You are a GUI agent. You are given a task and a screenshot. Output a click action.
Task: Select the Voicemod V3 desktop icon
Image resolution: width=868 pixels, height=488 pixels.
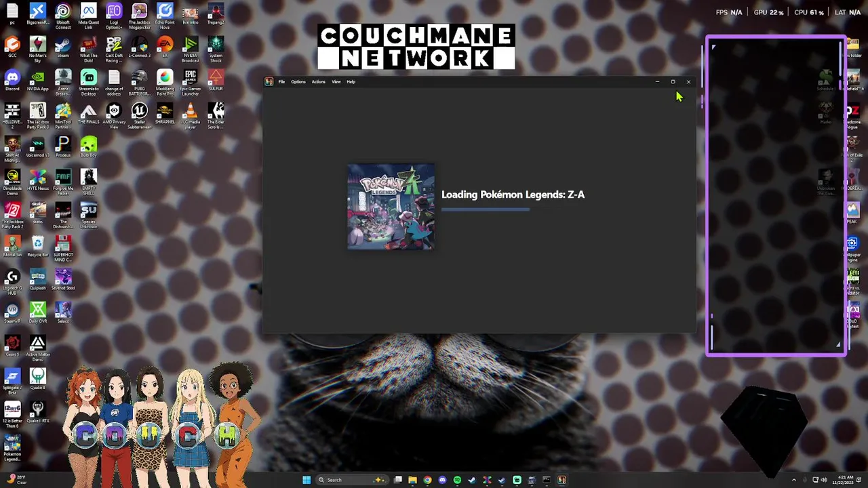point(38,146)
